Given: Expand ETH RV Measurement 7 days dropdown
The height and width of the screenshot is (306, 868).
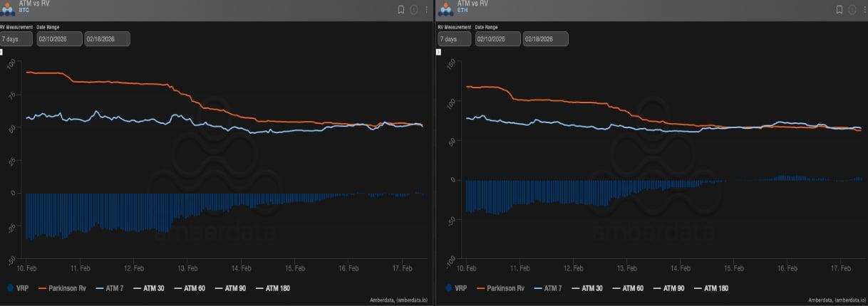Looking at the screenshot, I should (455, 39).
